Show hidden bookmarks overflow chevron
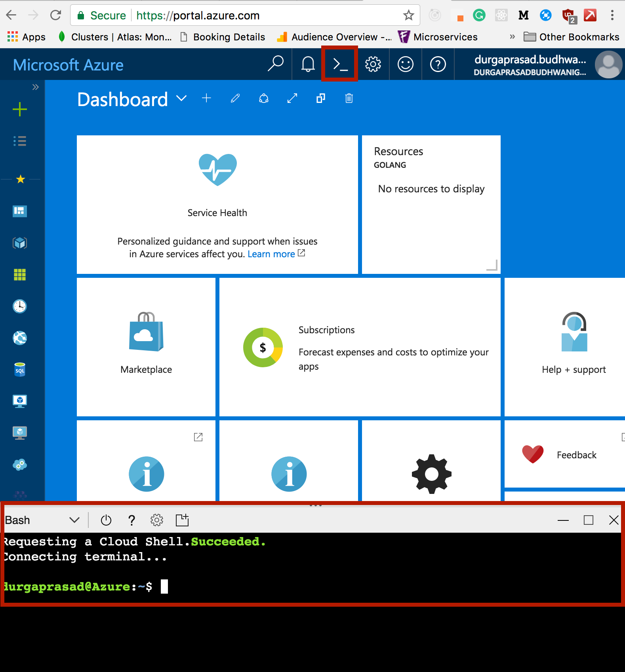 [512, 37]
